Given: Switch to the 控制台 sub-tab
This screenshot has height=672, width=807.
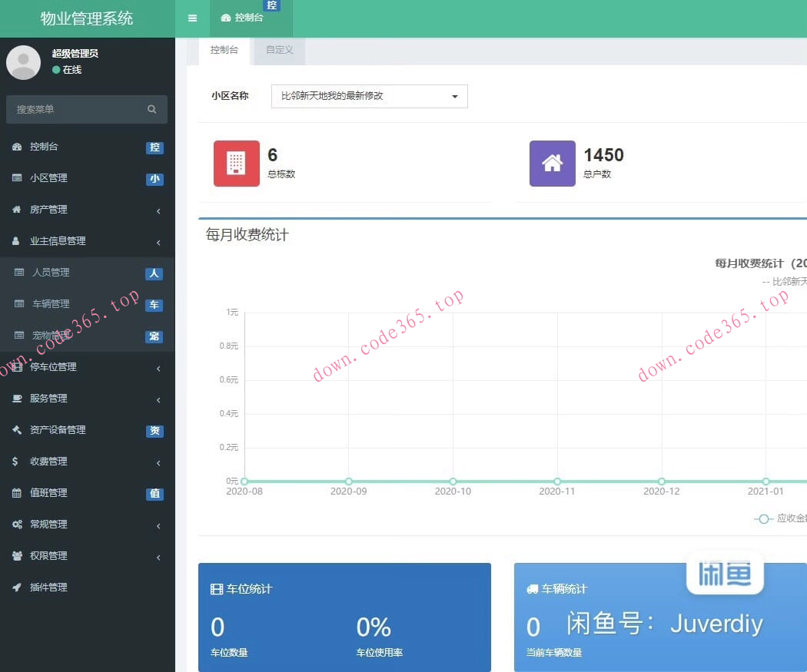Looking at the screenshot, I should 224,51.
